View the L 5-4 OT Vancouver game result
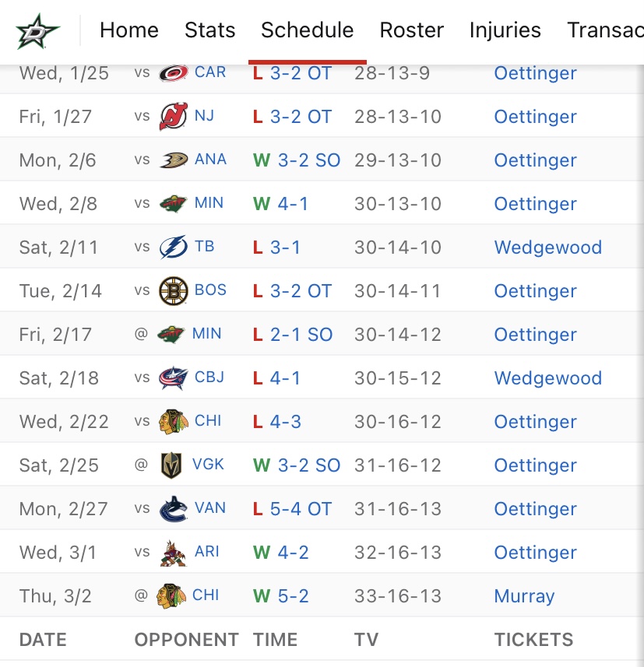The width and height of the screenshot is (644, 667). tap(292, 509)
